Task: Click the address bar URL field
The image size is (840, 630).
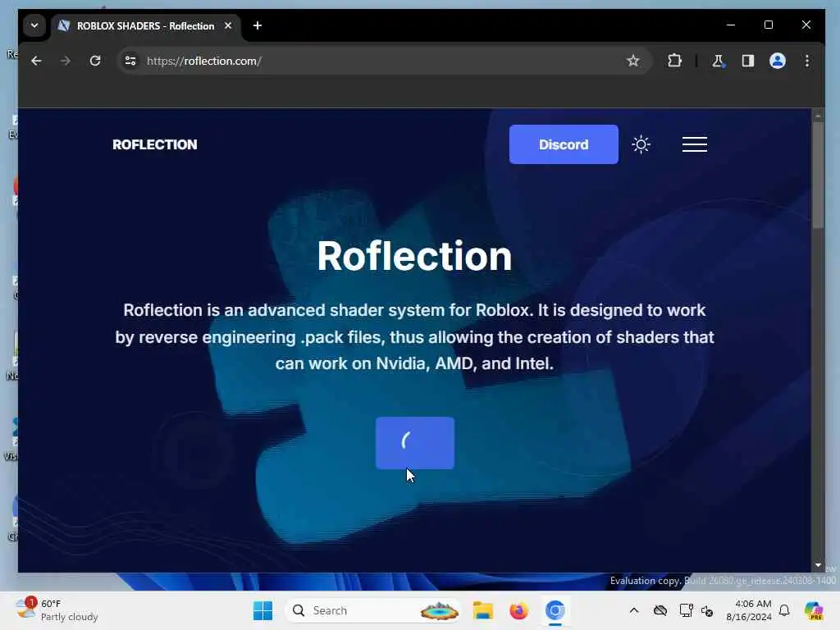Action: pos(383,61)
